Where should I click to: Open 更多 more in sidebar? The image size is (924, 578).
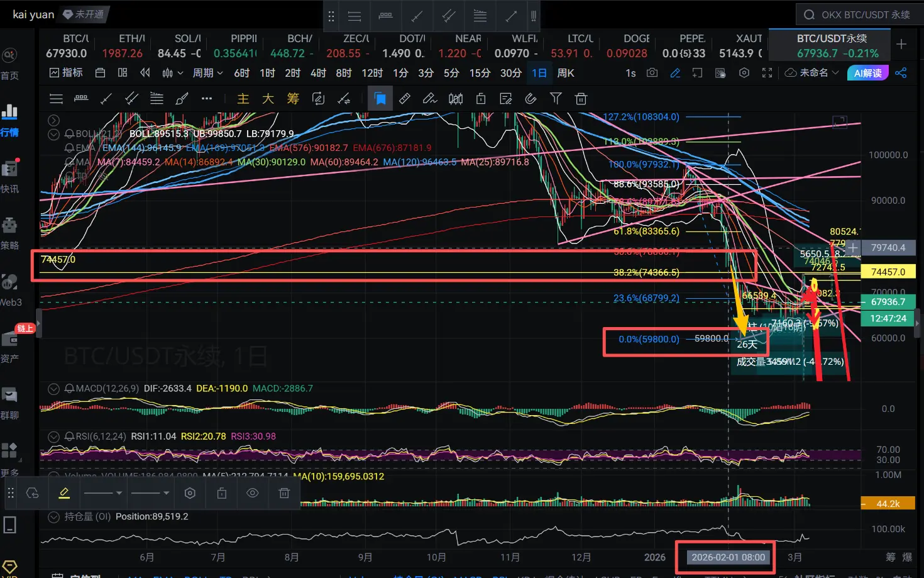coord(9,459)
